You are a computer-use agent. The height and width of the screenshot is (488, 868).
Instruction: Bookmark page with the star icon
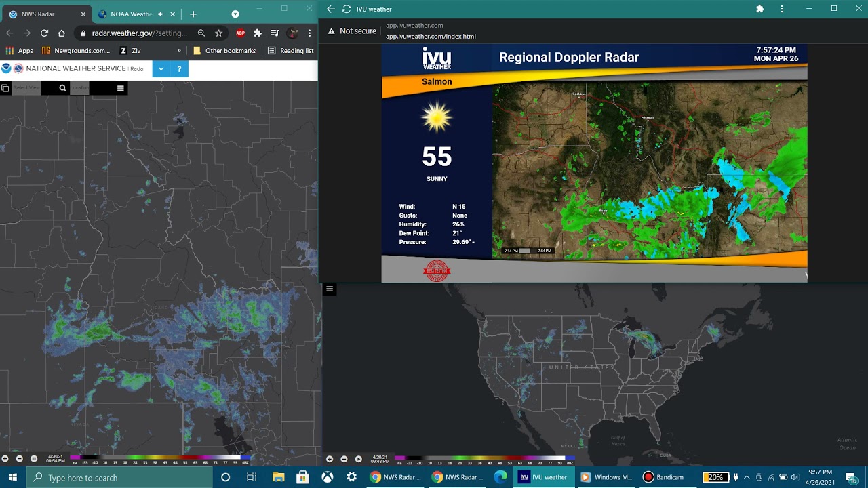tap(218, 33)
